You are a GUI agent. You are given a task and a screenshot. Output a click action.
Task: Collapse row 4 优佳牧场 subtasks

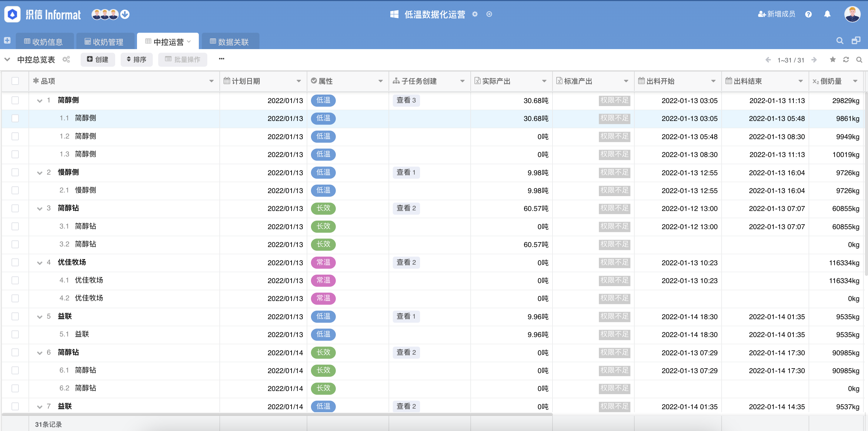click(40, 263)
